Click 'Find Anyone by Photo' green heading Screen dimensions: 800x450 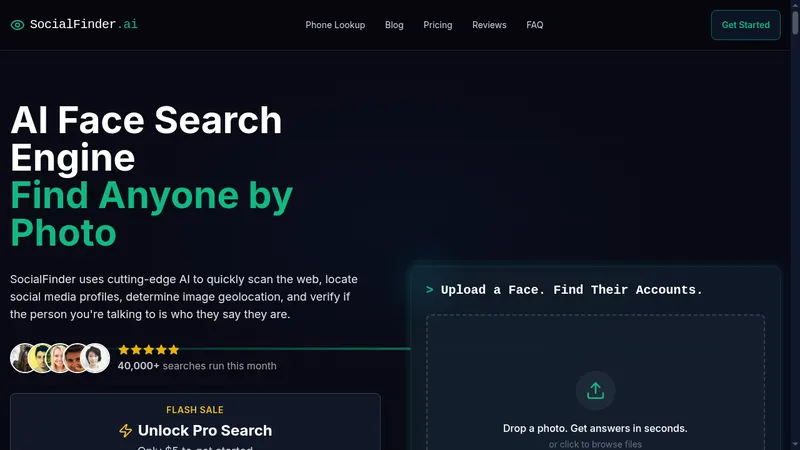tap(152, 214)
